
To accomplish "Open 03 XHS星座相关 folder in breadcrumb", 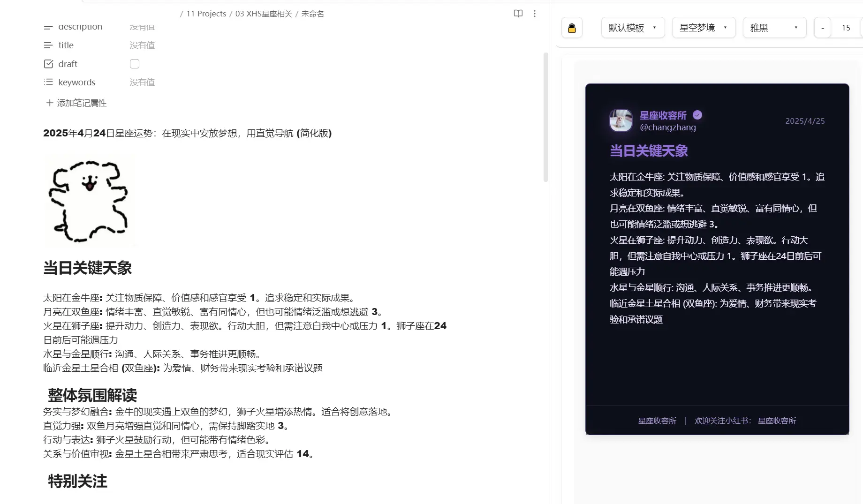I will pos(264,14).
